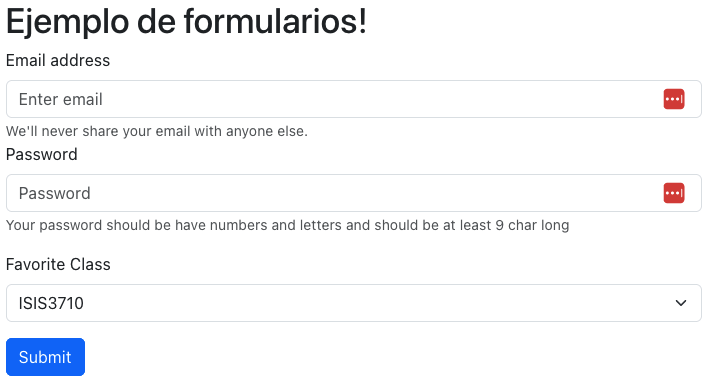Open password manager icon in email field
Viewport: 710px width, 389px height.
[x=674, y=99]
